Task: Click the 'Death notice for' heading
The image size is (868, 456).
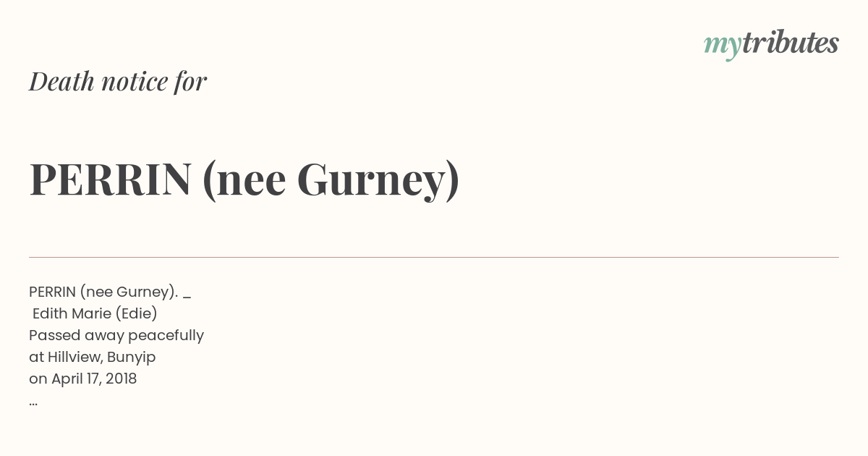Action: click(x=118, y=82)
